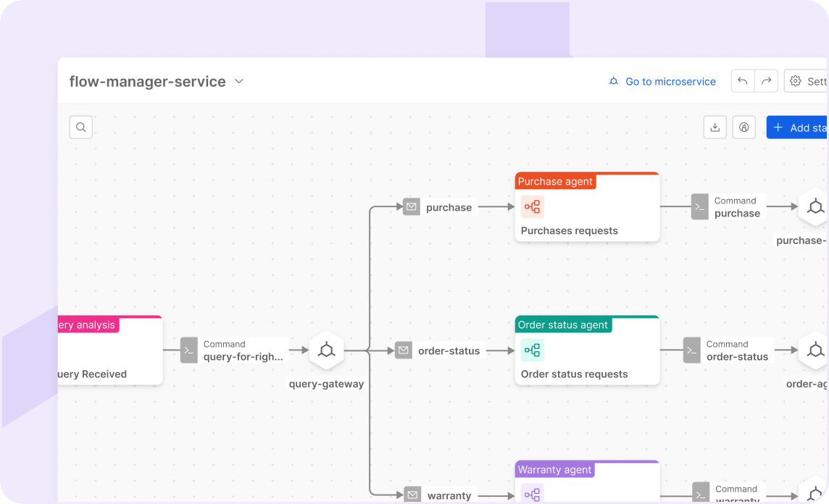Click the terminal icon on Command purchase node
This screenshot has height=504, width=829.
pyautogui.click(x=699, y=206)
